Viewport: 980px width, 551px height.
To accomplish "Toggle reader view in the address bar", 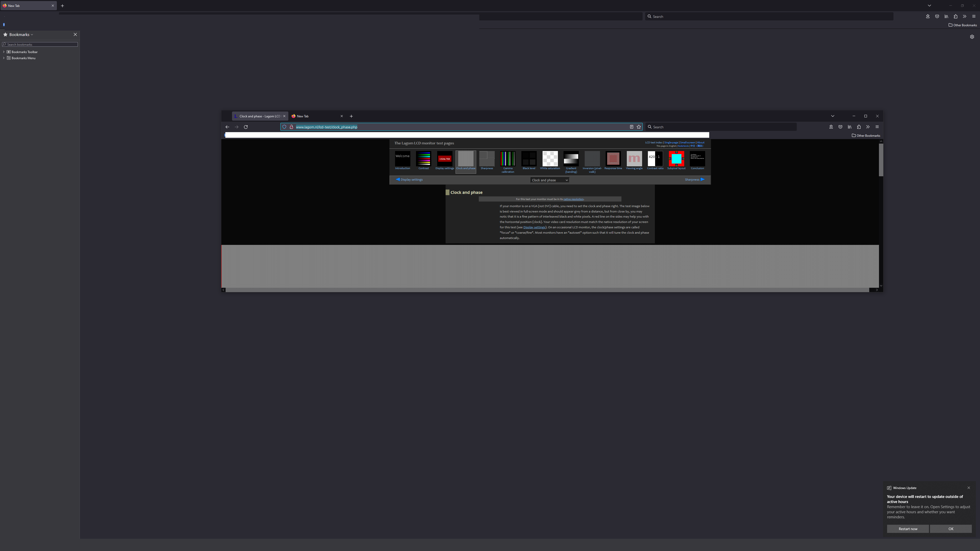I will pos(631,127).
